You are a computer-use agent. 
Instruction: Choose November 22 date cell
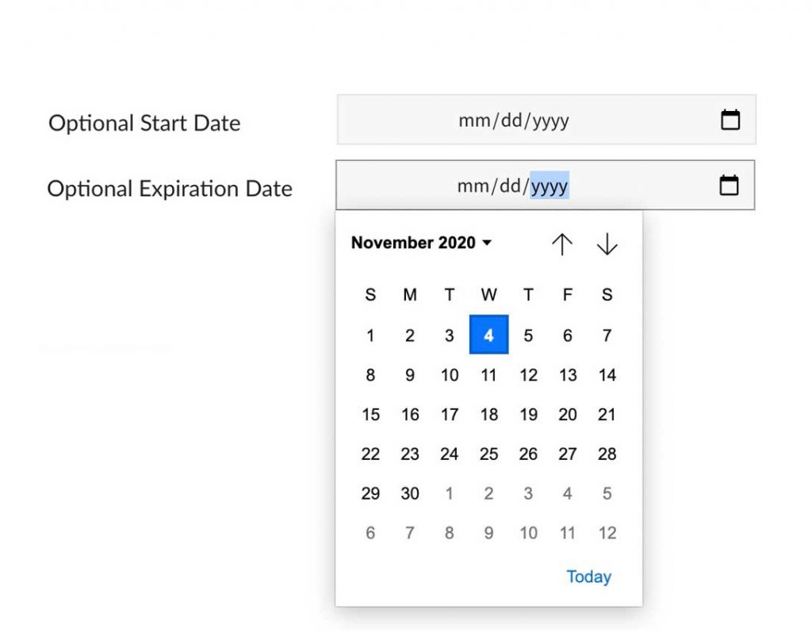(370, 454)
